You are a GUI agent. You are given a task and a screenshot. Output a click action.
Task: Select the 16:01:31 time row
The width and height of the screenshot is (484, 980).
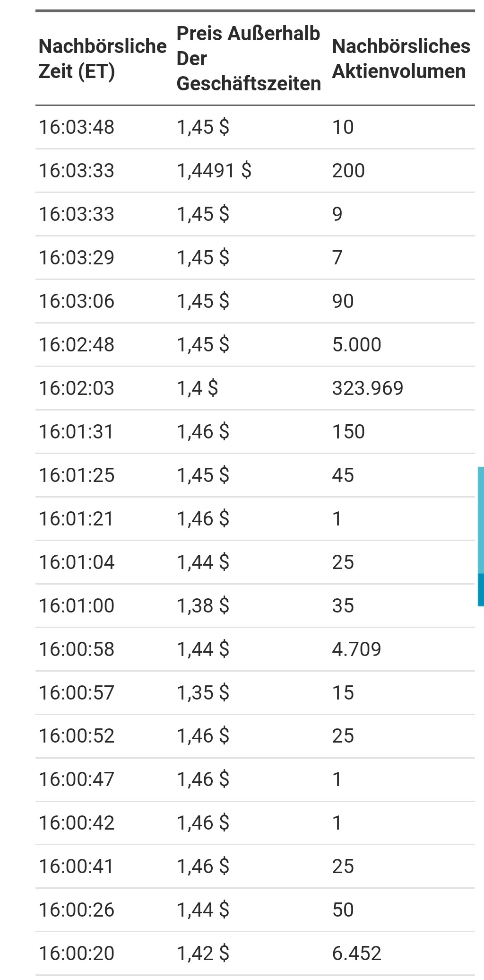point(77,432)
